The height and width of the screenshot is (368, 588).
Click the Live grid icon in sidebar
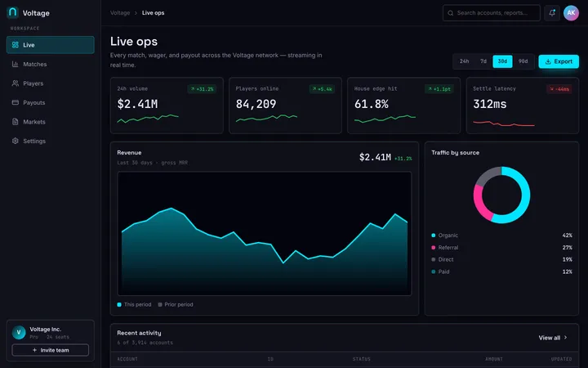click(15, 45)
